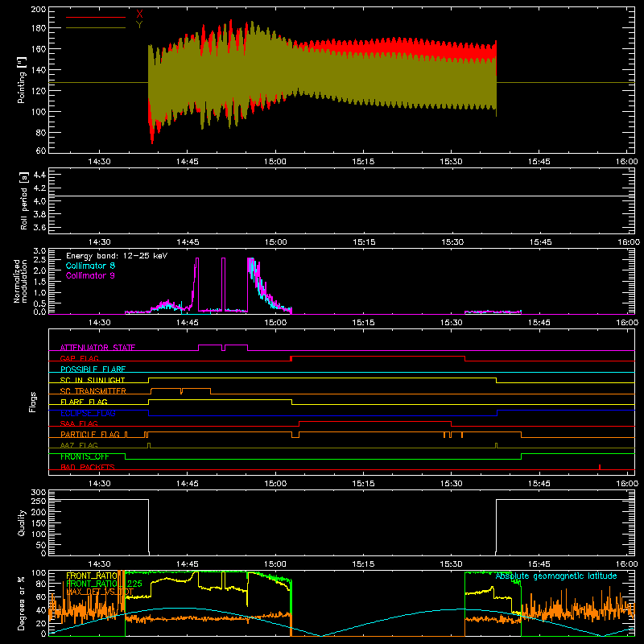Click '100' on the Degrees or % axis
This screenshot has height=644, width=644.
tap(39, 573)
